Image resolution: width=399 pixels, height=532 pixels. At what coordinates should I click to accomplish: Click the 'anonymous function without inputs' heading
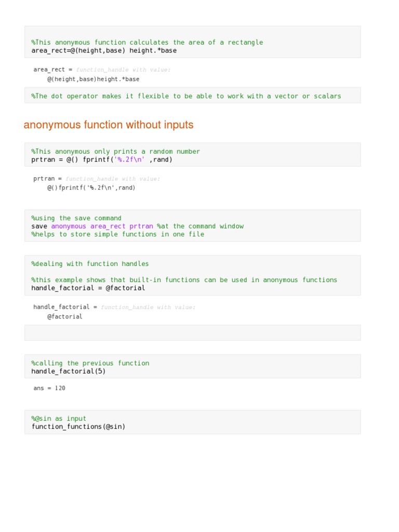coord(109,125)
